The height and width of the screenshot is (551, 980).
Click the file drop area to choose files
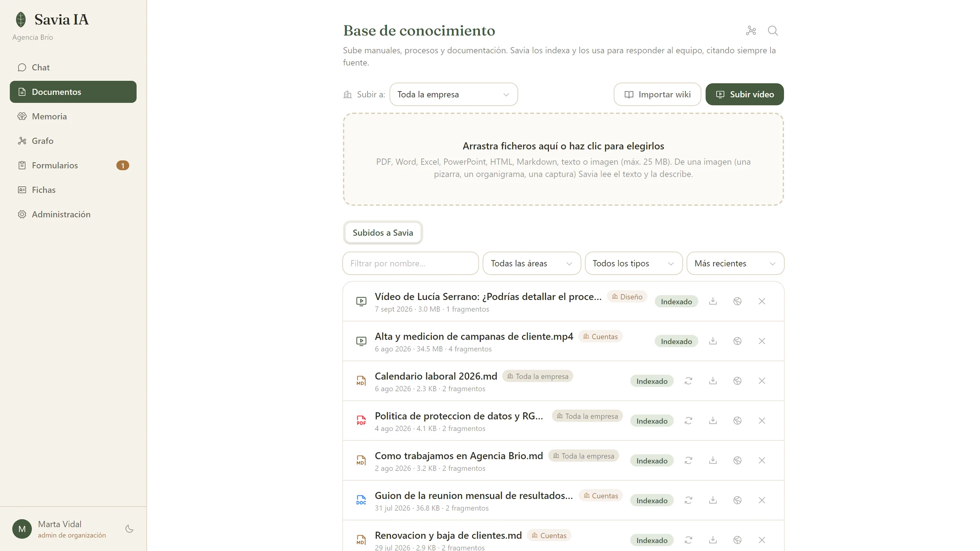(563, 159)
